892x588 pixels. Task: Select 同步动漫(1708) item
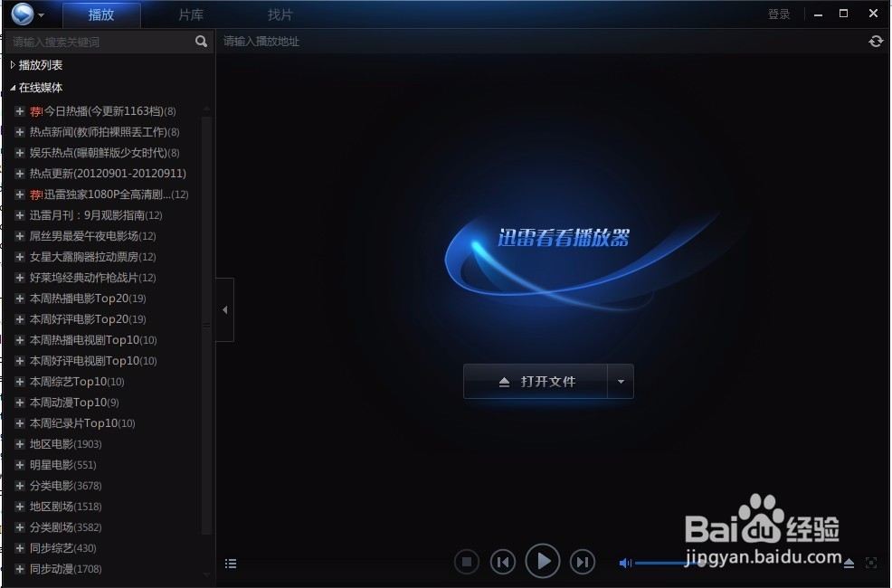[65, 569]
